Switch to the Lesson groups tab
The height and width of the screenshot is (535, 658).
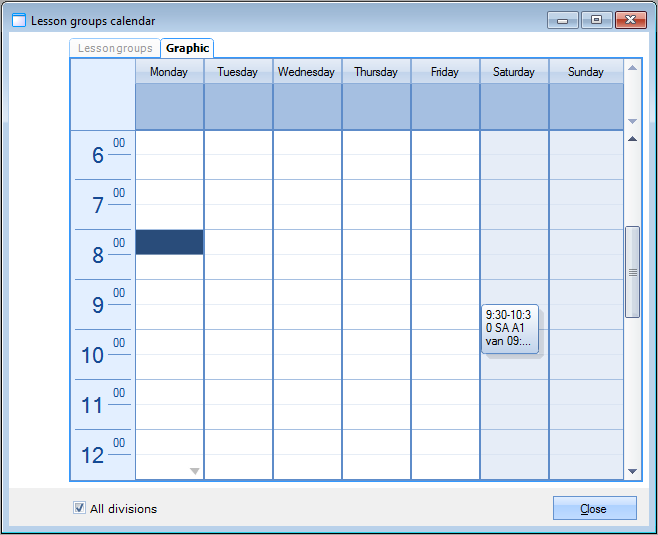pyautogui.click(x=115, y=48)
